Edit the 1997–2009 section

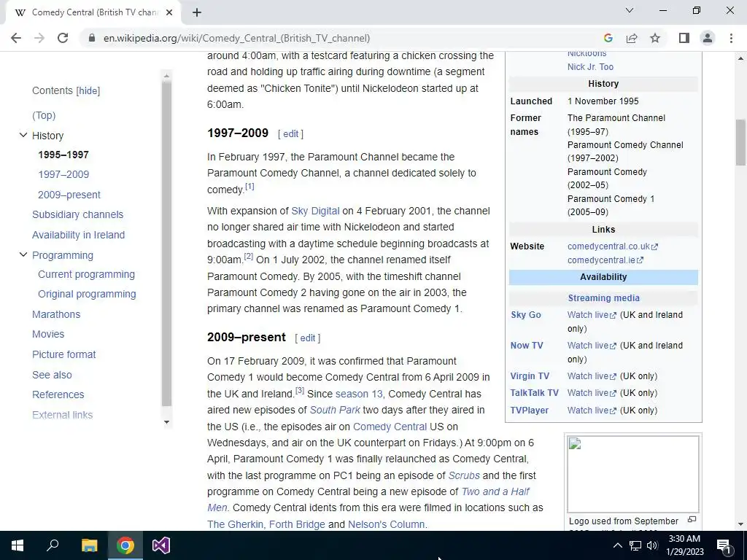(290, 134)
